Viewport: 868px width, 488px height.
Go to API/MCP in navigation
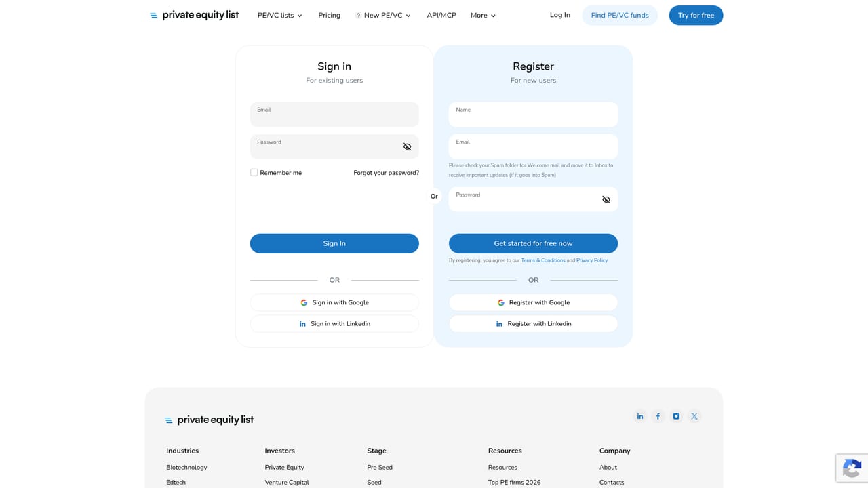441,15
